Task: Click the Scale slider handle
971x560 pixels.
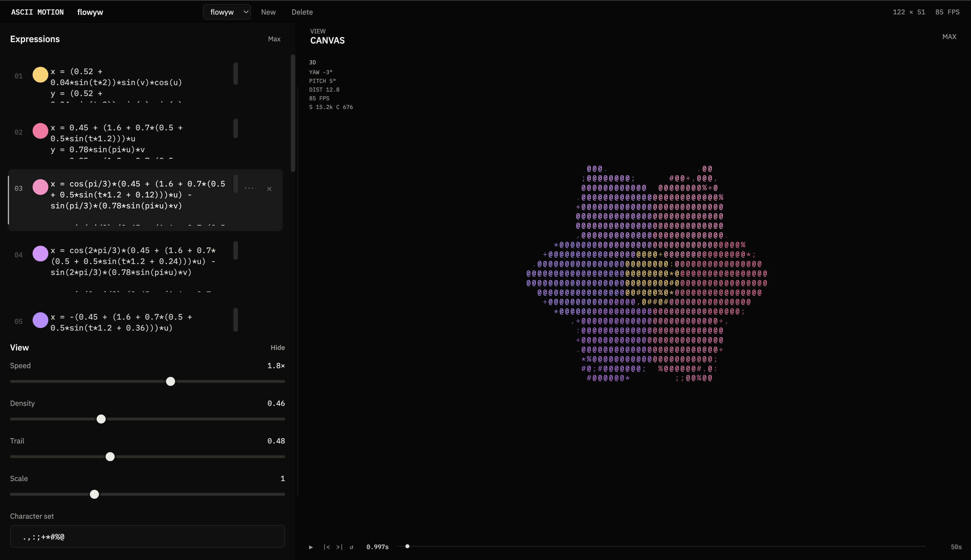Action: point(94,494)
